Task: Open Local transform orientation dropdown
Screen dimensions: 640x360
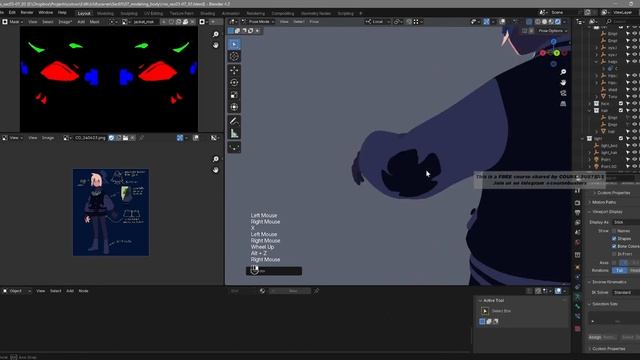Action: [378, 22]
